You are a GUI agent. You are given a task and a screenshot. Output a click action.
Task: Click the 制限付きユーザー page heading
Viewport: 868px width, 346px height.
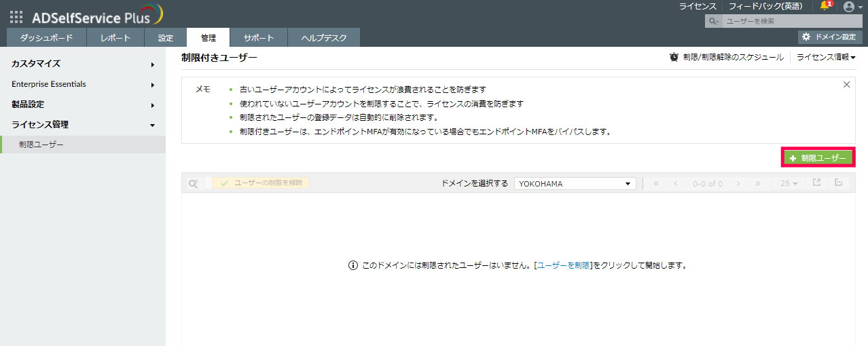[x=219, y=58]
